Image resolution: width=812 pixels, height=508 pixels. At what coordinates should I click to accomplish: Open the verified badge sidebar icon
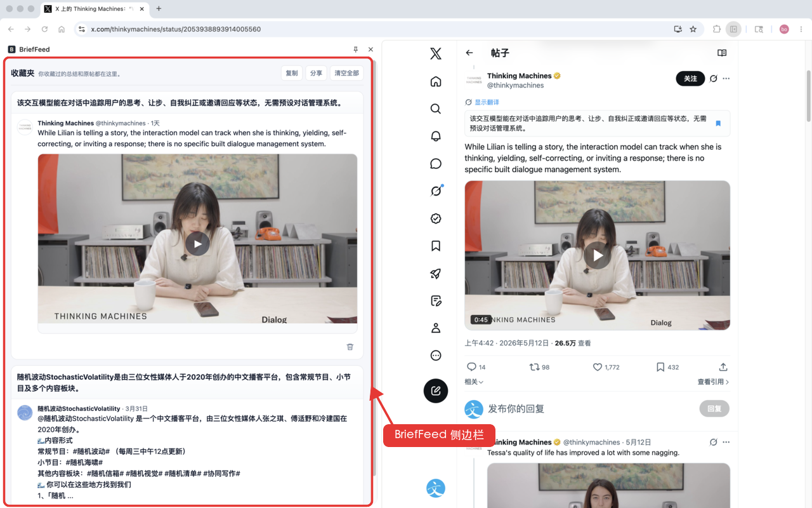(436, 218)
